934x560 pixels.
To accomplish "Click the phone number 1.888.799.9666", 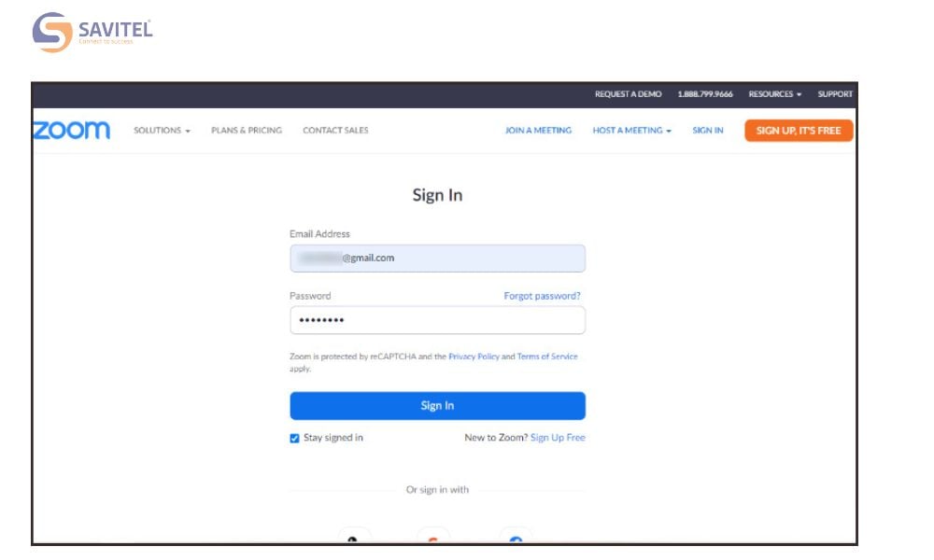I will click(705, 94).
